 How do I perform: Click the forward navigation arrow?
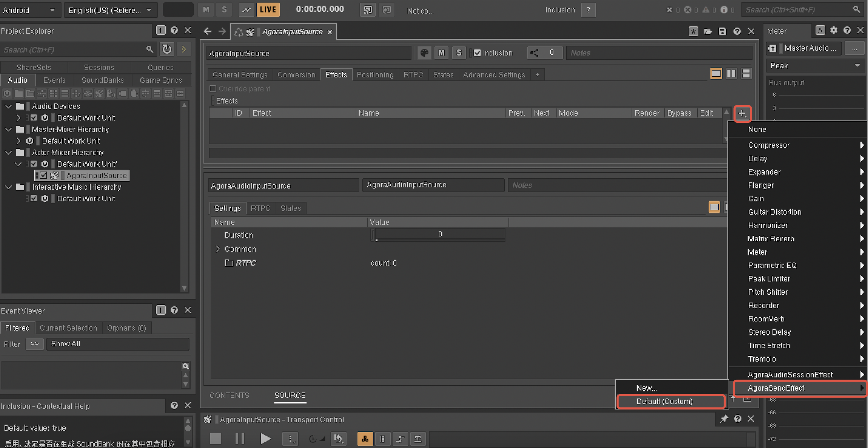click(x=222, y=32)
